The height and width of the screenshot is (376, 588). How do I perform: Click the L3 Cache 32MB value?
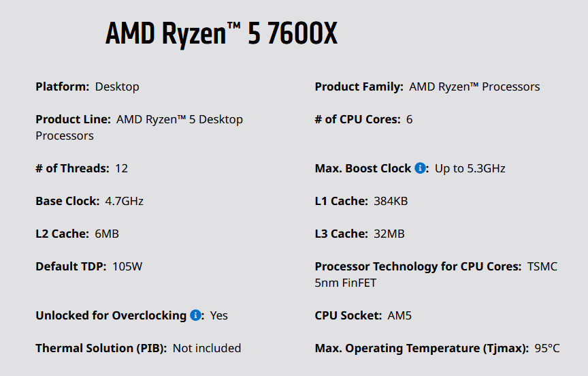(x=389, y=234)
